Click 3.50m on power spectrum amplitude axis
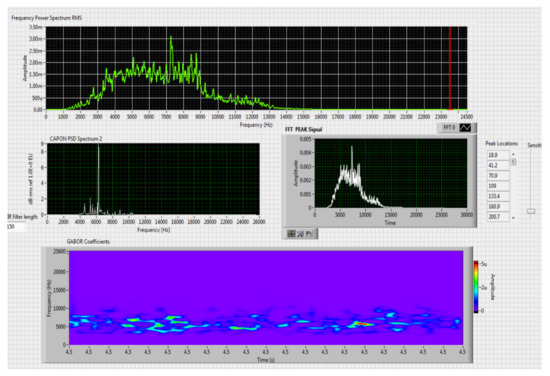The image size is (550, 376). 35,27
